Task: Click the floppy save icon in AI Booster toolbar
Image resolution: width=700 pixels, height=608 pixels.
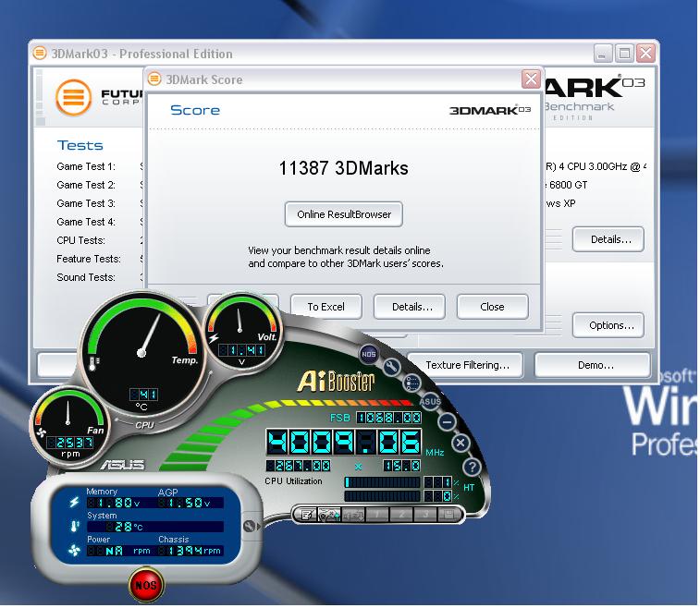Action: click(448, 515)
